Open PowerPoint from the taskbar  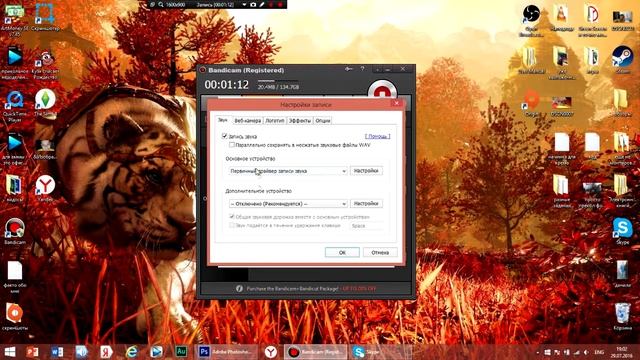tap(32, 351)
